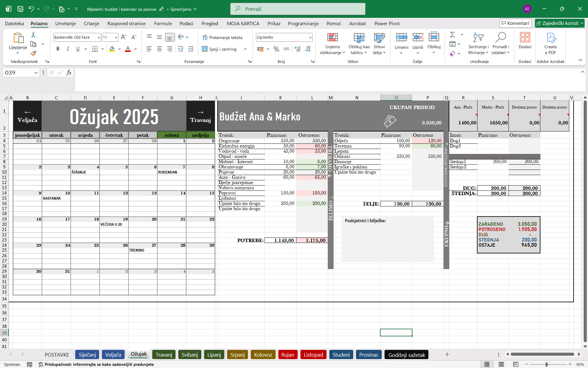
Task: Click the Clear eraser icon
Action: 452,53
